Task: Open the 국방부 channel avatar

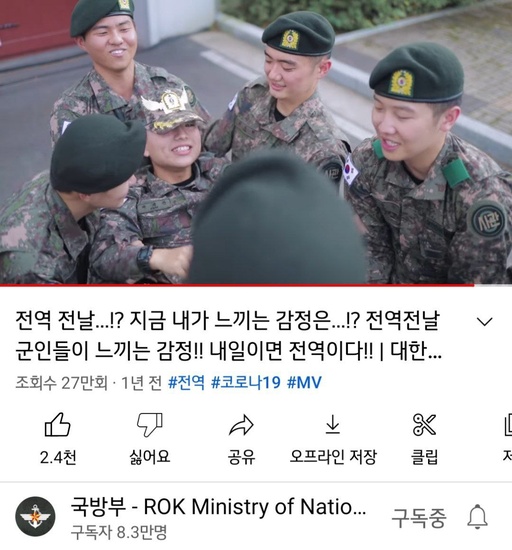Action: (35, 516)
